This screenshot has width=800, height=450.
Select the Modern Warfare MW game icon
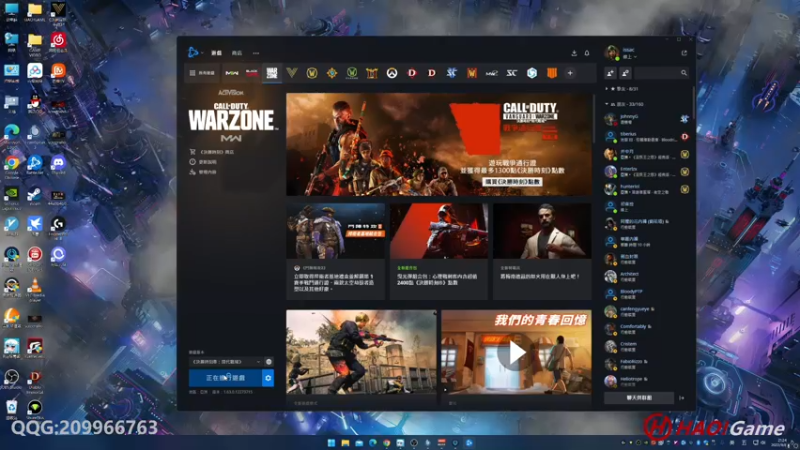click(x=232, y=73)
